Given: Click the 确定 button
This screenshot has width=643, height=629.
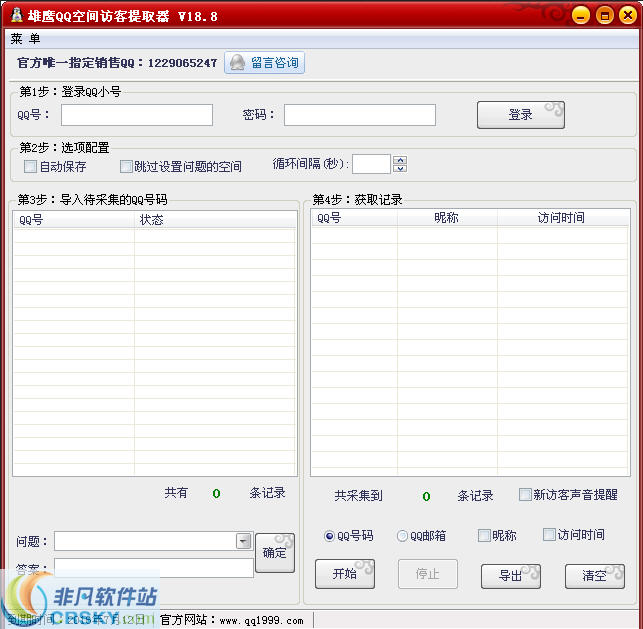Looking at the screenshot, I should point(275,553).
